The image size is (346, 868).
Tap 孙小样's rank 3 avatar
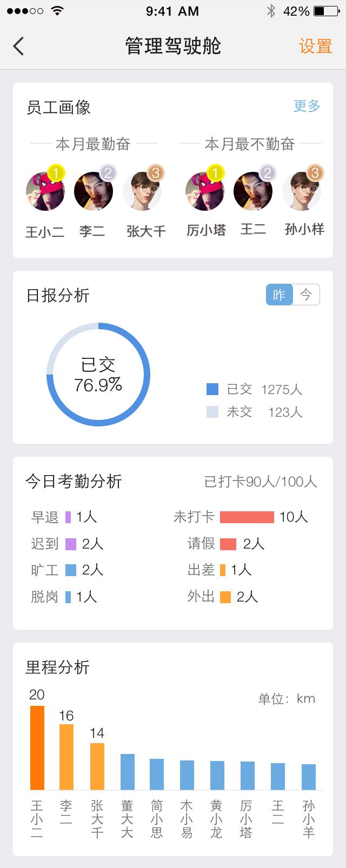click(302, 191)
